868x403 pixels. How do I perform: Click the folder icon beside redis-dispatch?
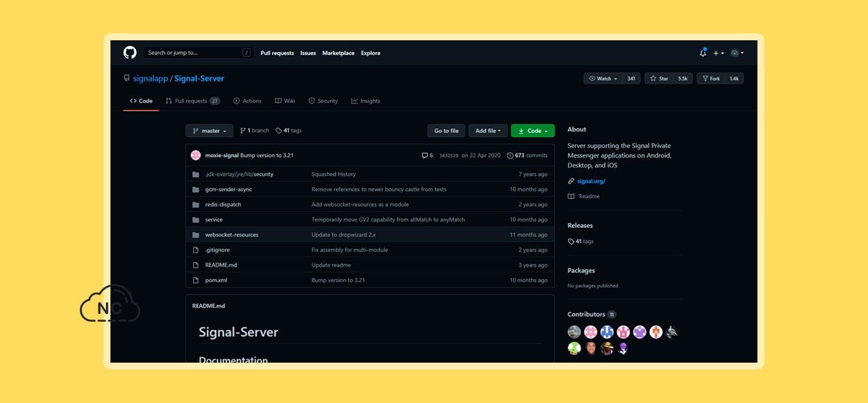click(196, 205)
